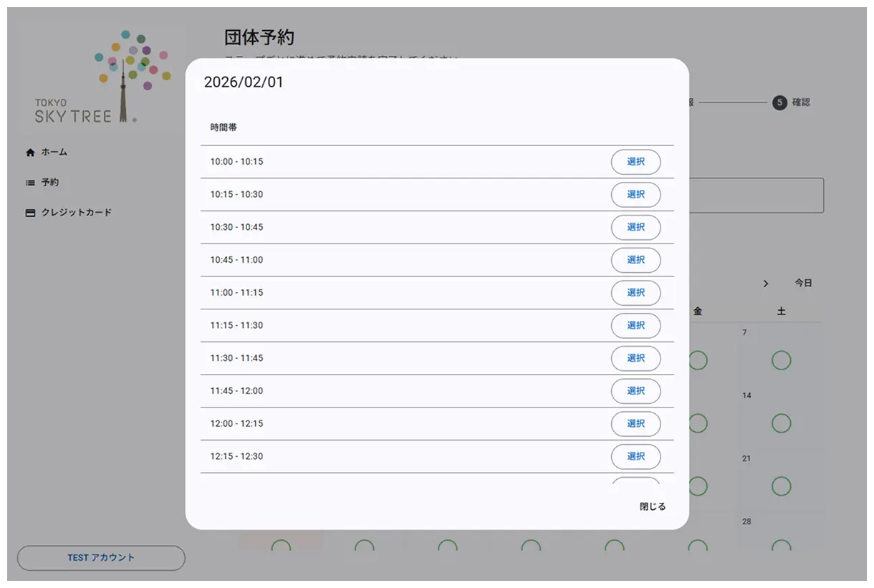Select the 11:45 - 12:00 time slot
Screen dimensions: 874x588
(x=635, y=391)
